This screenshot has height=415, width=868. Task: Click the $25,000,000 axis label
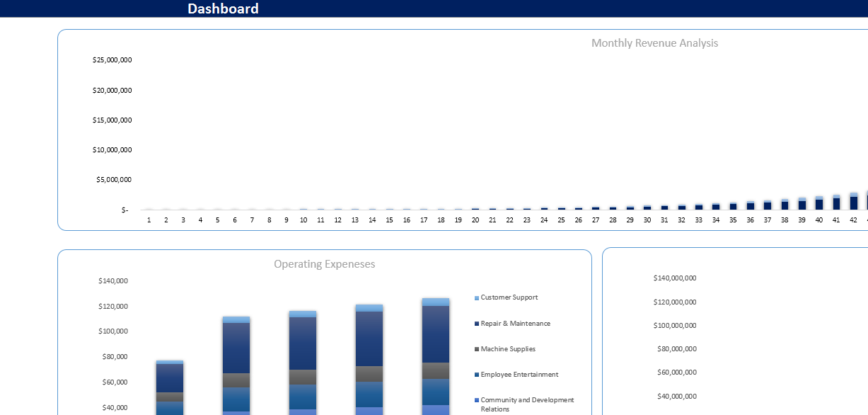111,59
